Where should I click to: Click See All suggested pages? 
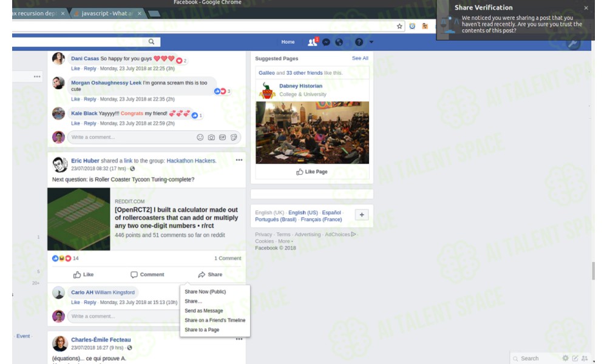(360, 58)
